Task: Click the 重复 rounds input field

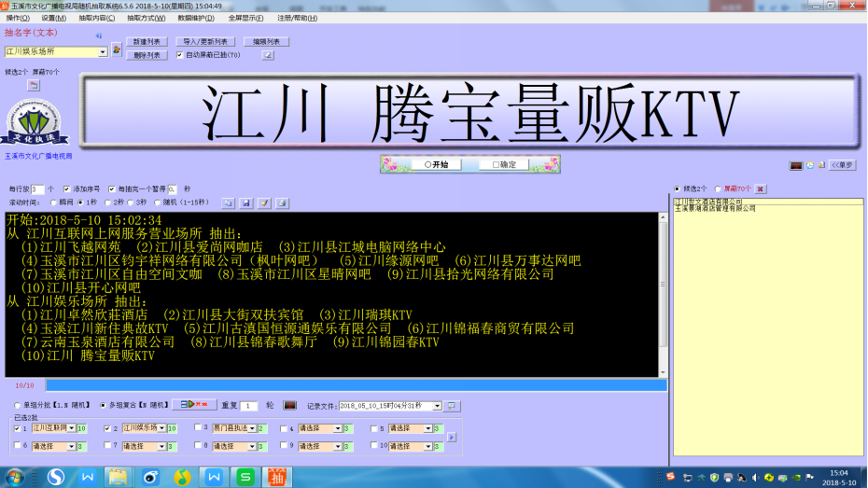Action: (x=248, y=406)
